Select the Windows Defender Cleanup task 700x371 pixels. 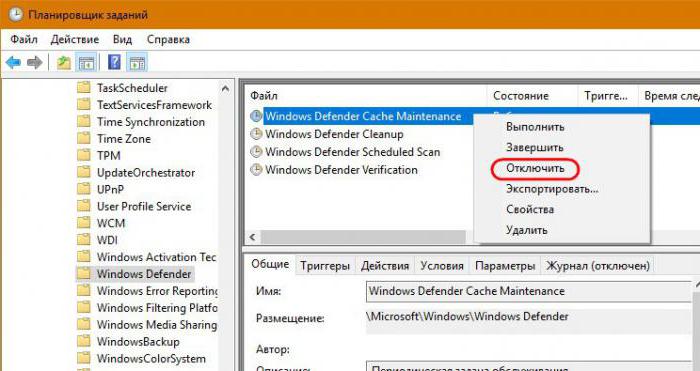pos(334,134)
